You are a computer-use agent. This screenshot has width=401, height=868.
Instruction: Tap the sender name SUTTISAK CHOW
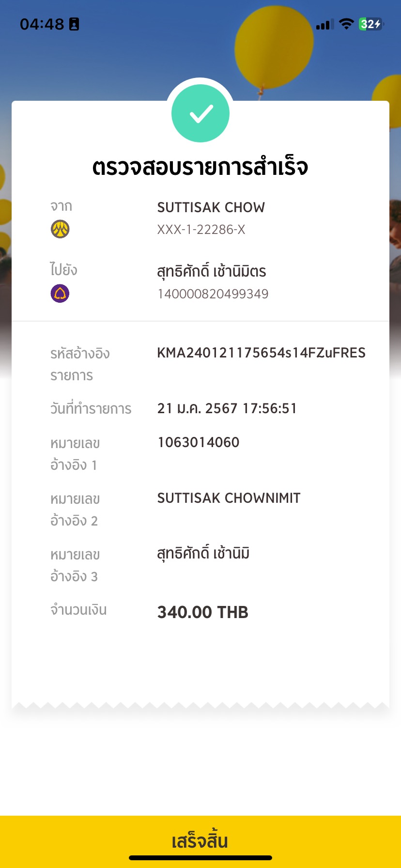(x=211, y=207)
